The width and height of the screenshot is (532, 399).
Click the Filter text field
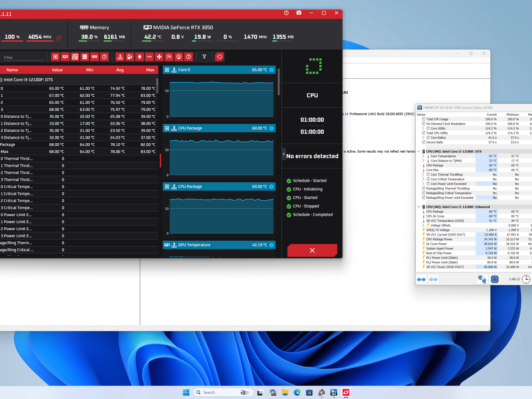pos(23,57)
